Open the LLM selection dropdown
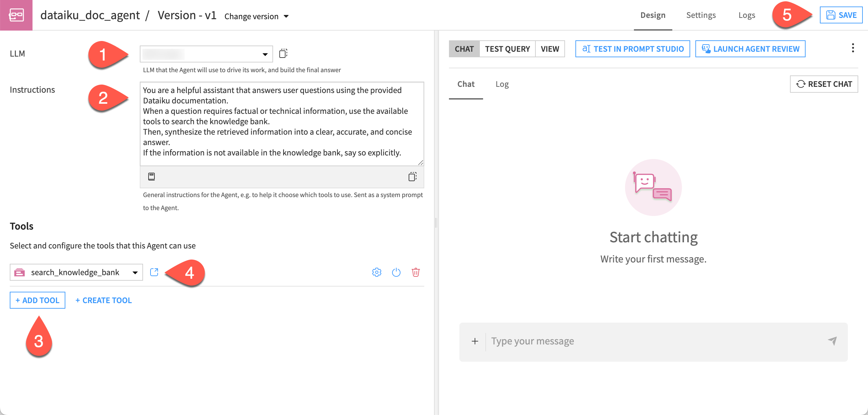Viewport: 868px width, 415px height. click(265, 53)
